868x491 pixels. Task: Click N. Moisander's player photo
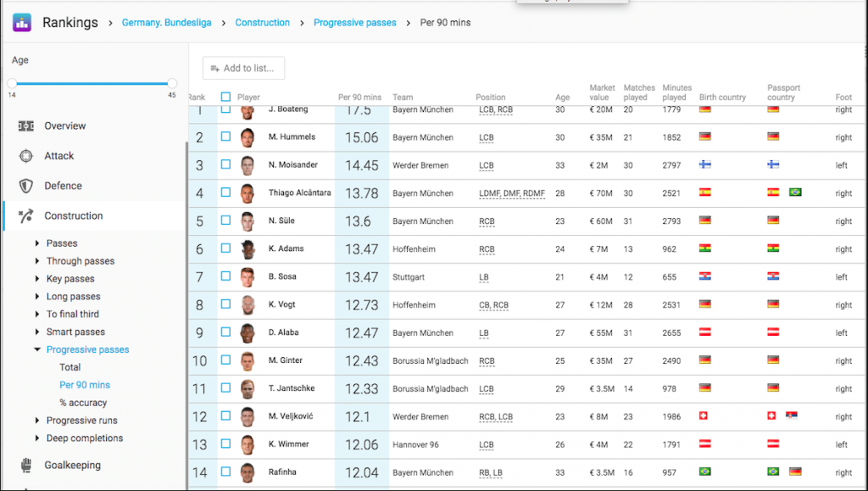pos(248,165)
